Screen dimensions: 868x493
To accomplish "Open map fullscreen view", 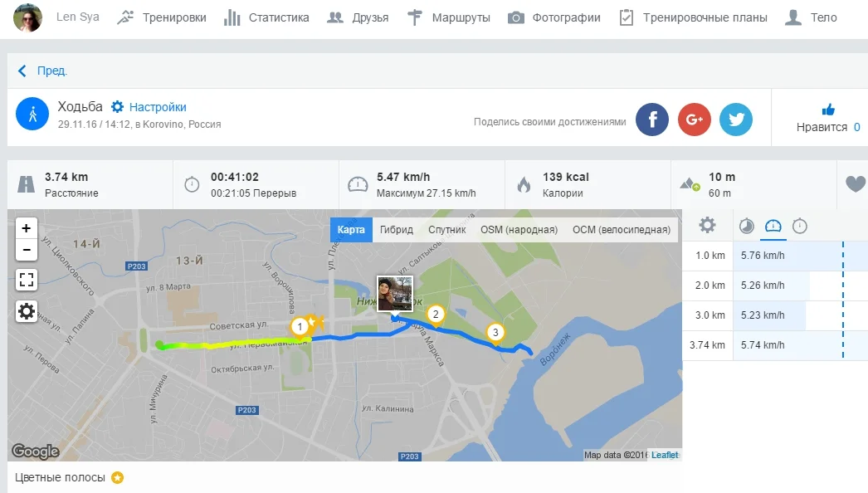I will click(x=26, y=280).
